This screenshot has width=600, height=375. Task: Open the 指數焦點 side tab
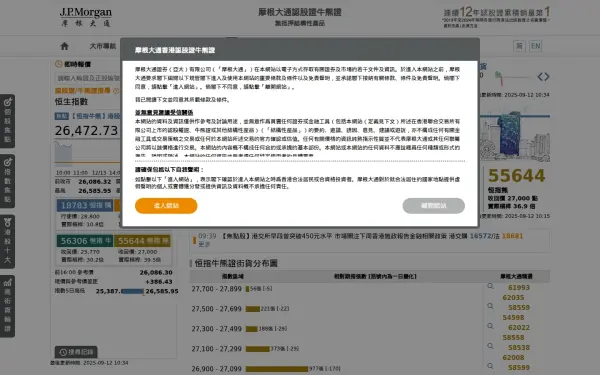tap(8, 181)
